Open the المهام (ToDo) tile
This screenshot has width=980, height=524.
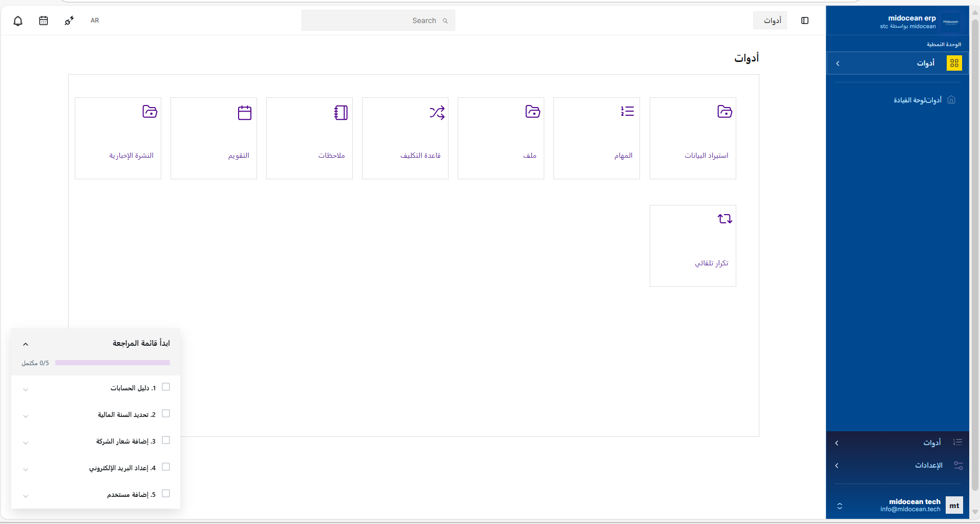(x=596, y=137)
